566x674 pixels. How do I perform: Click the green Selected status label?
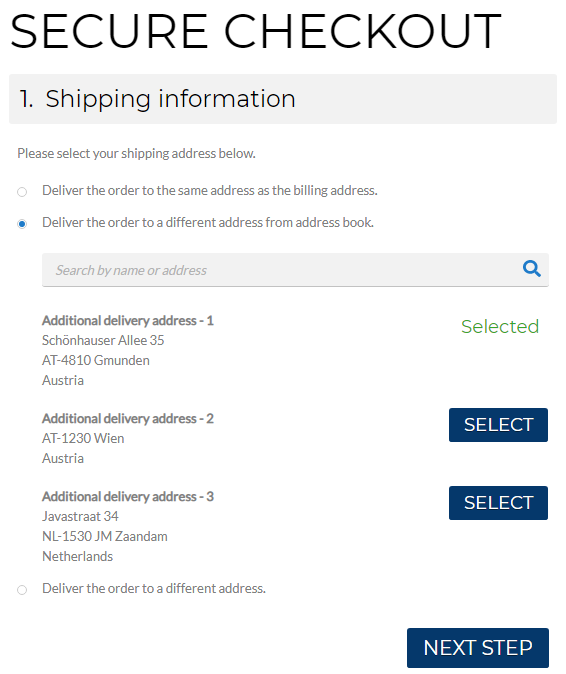click(500, 327)
